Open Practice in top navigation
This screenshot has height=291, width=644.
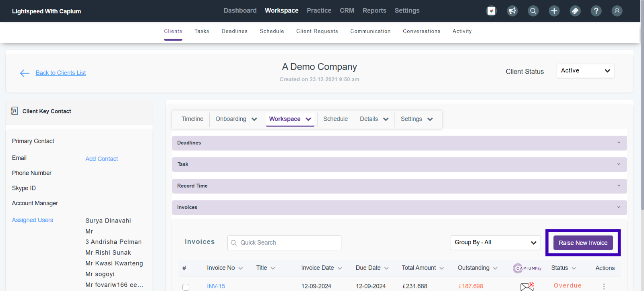(319, 10)
